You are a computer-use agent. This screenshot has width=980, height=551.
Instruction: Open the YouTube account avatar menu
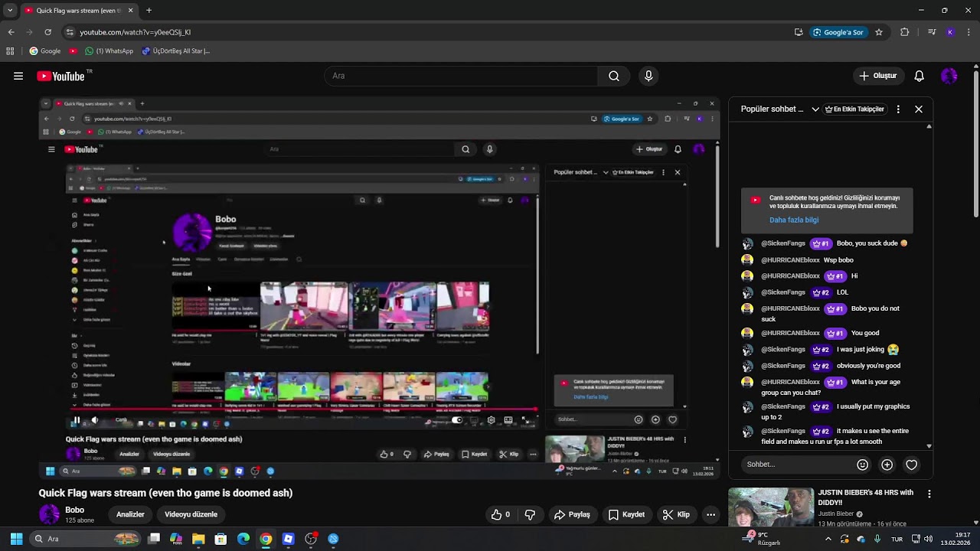949,76
